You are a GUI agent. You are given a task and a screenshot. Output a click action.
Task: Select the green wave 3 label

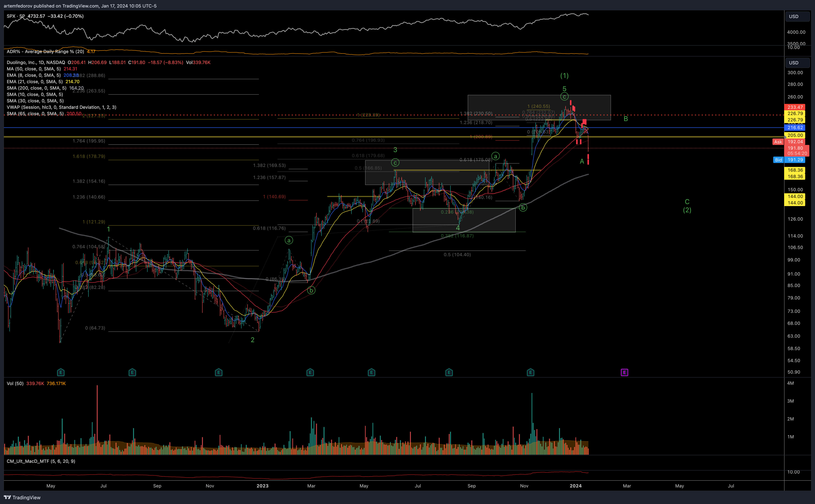pos(395,150)
